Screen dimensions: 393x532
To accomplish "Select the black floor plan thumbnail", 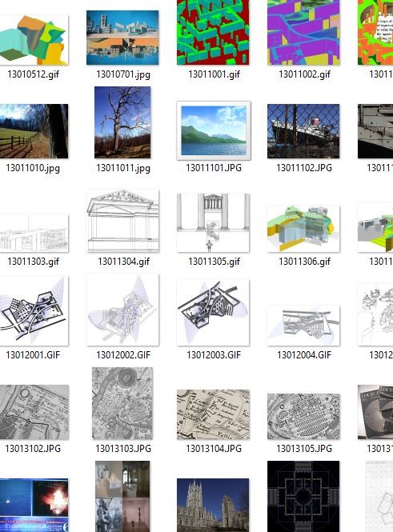I will coord(303,496).
